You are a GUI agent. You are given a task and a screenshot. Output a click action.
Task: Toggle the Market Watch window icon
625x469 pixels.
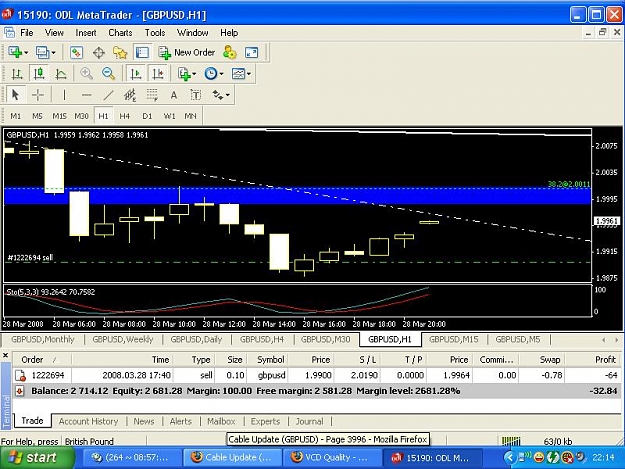click(x=76, y=52)
